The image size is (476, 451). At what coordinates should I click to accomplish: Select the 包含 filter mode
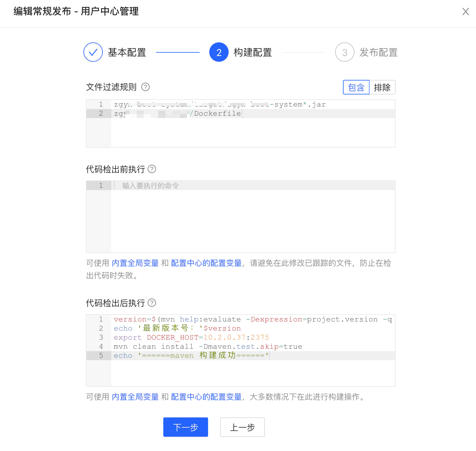point(356,87)
